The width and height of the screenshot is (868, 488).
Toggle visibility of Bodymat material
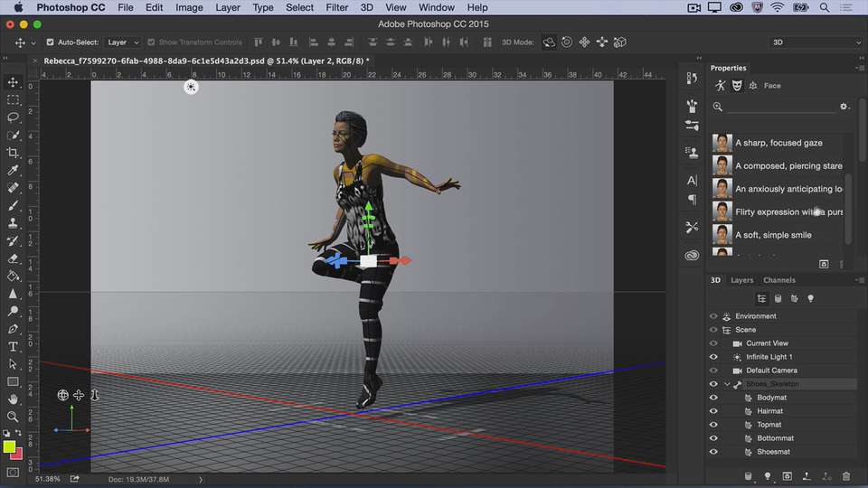click(x=713, y=398)
